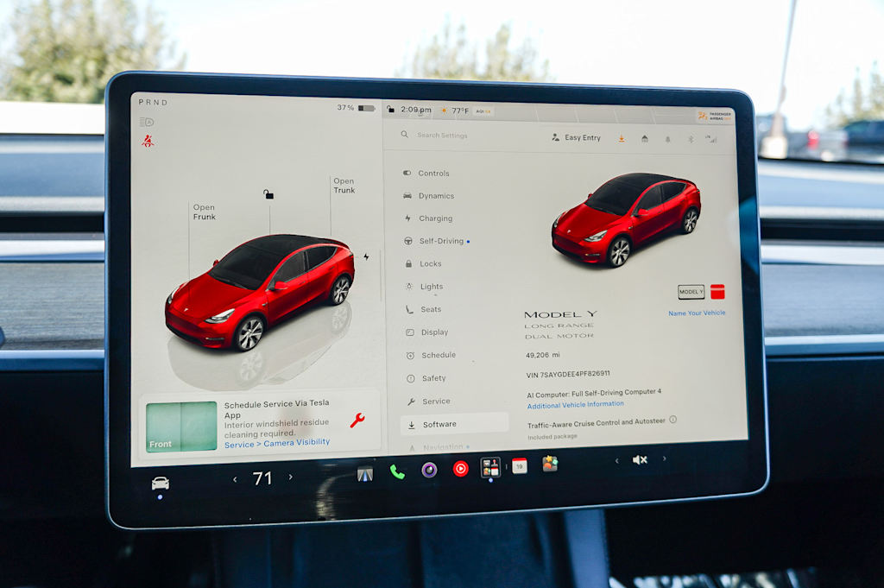The height and width of the screenshot is (588, 884).
Task: Open the Toybox app icon
Action: point(550,464)
